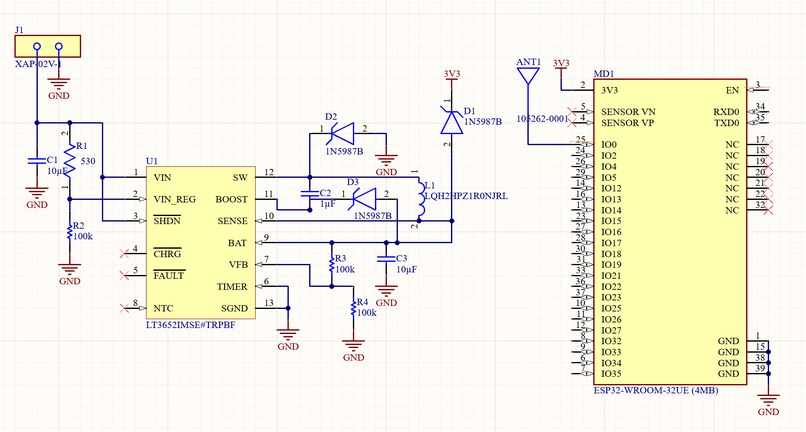Click the MD1 designator text
The image size is (806, 432).
point(603,74)
